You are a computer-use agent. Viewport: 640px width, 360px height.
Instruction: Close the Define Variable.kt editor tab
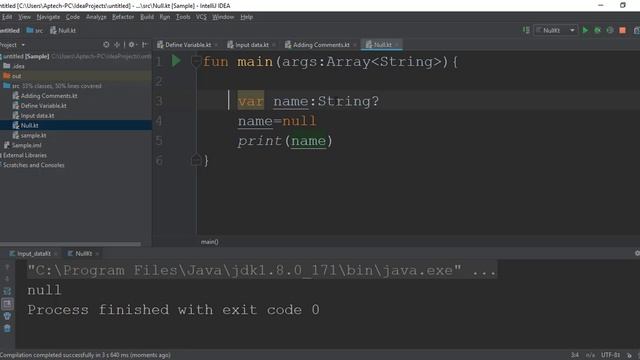coord(216,45)
